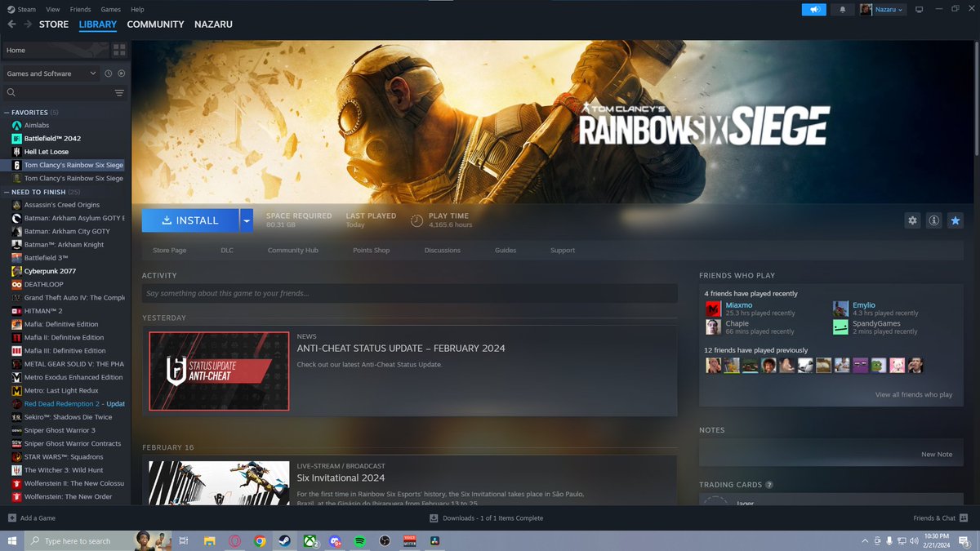Collapse the FAVORITES category
The height and width of the screenshot is (551, 980).
click(x=7, y=112)
